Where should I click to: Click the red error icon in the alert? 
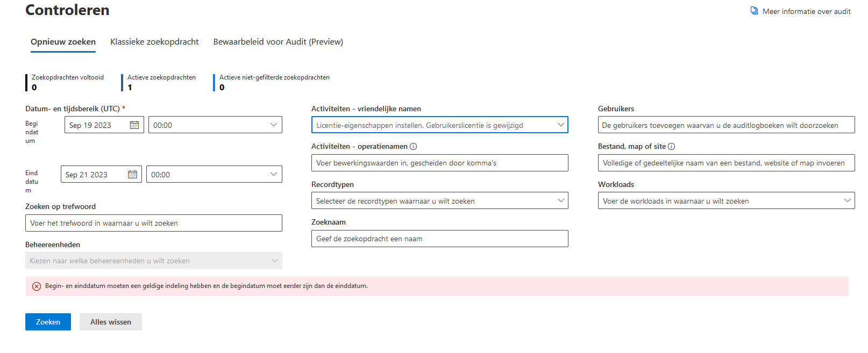click(37, 286)
